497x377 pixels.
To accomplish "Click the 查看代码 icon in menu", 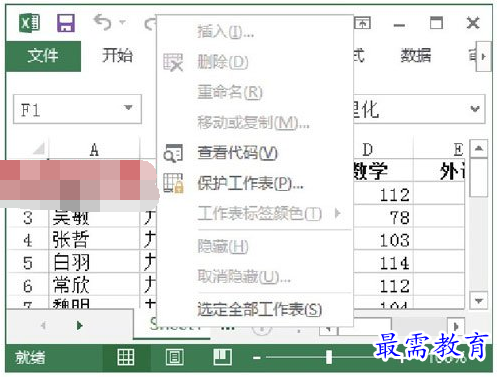I will (173, 153).
